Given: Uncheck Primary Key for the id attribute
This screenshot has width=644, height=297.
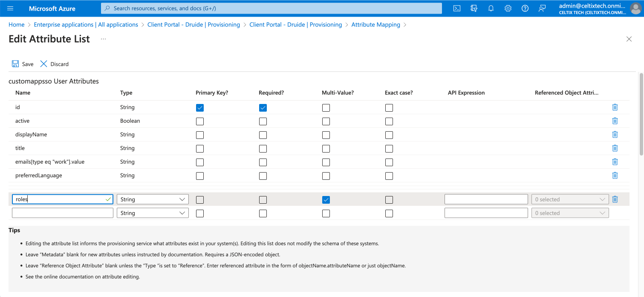Looking at the screenshot, I should tap(200, 108).
